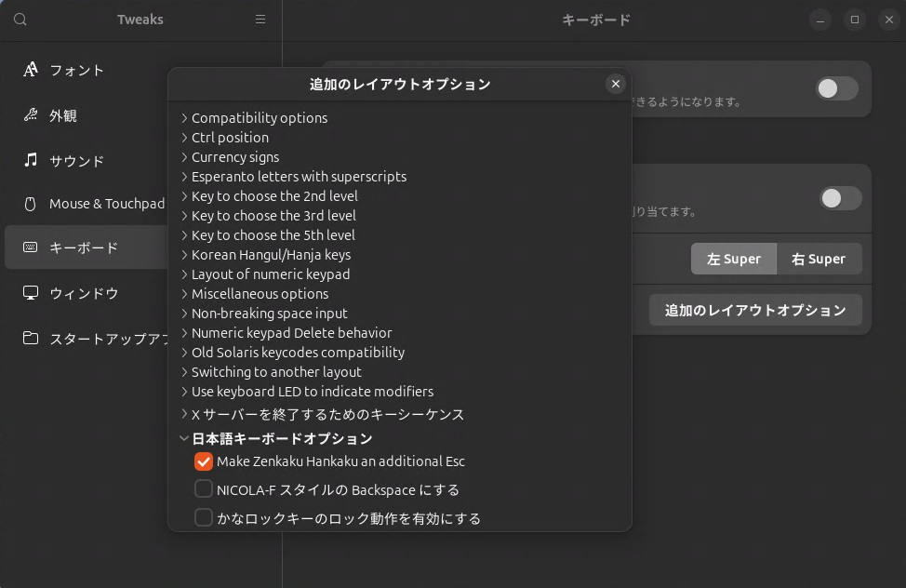Click the folder icon for スタートアップ
The image size is (906, 588).
click(31, 338)
